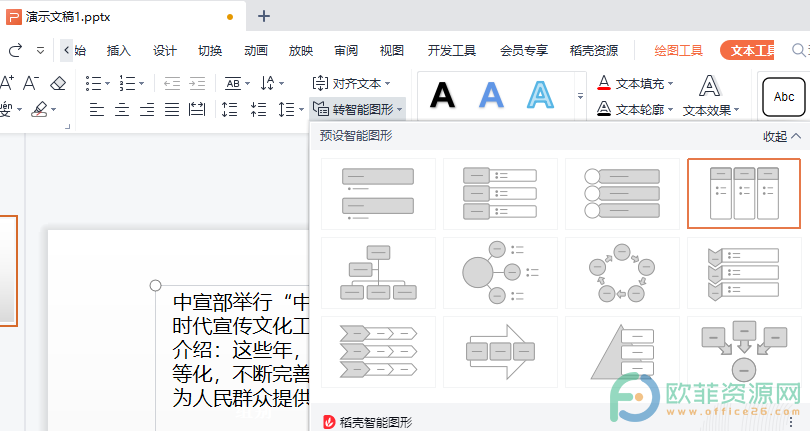Add a new document tab with plus
Image resolution: width=810 pixels, height=431 pixels.
pos(264,17)
